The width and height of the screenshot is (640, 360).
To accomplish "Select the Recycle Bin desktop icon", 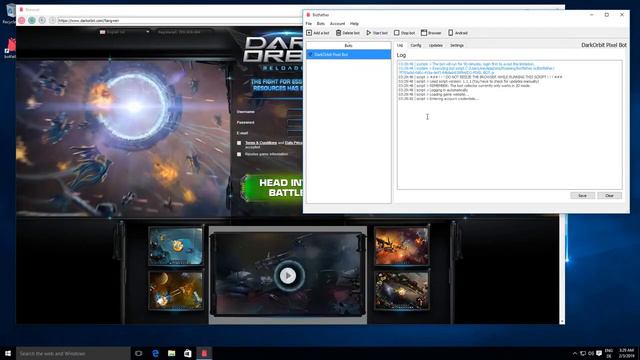I will pyautogui.click(x=10, y=14).
